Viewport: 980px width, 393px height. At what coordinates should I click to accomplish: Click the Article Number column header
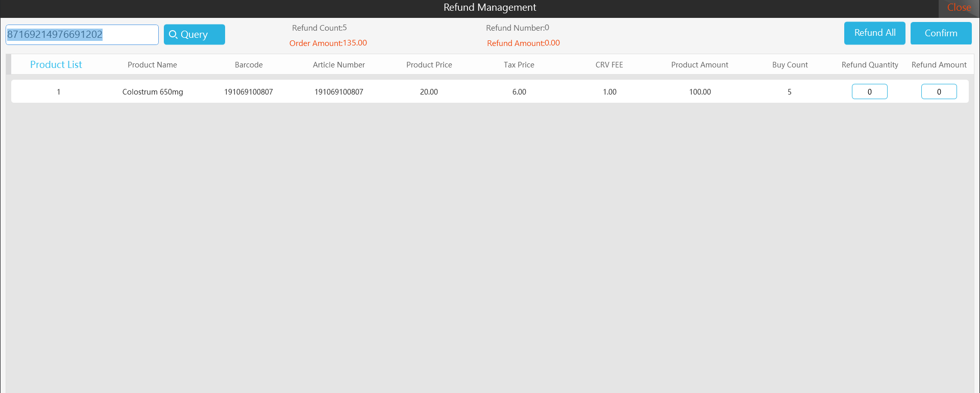click(338, 65)
